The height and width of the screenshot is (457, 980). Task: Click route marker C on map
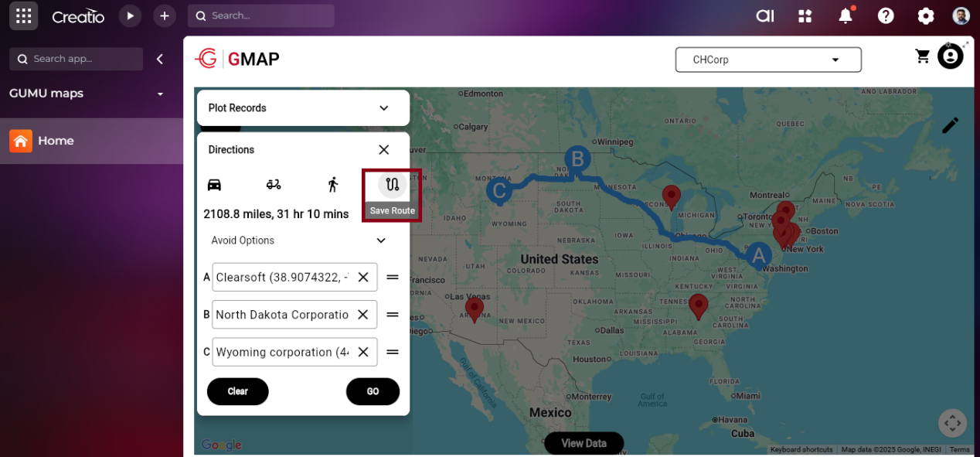click(499, 190)
